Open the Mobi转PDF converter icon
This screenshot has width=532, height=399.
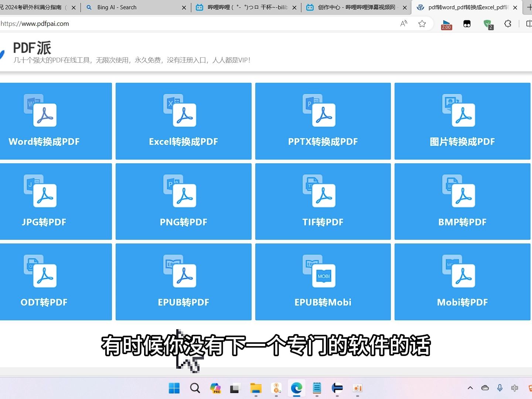click(x=459, y=271)
